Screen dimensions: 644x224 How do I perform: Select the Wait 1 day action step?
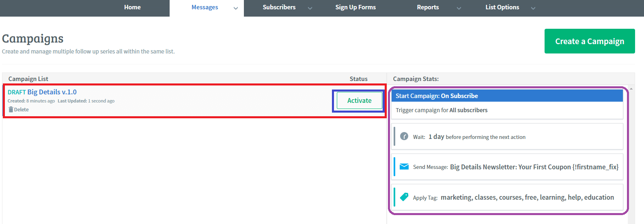[x=507, y=137]
